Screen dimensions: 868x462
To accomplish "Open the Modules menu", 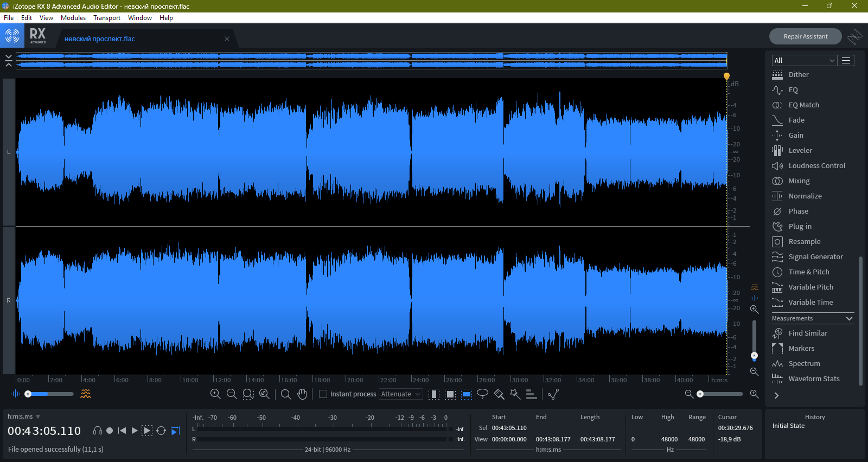I will pos(73,18).
